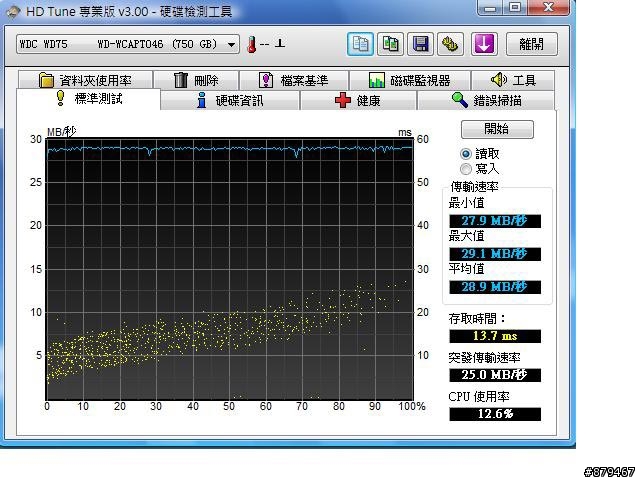
Task: Click the 離開 exit button
Action: [531, 44]
